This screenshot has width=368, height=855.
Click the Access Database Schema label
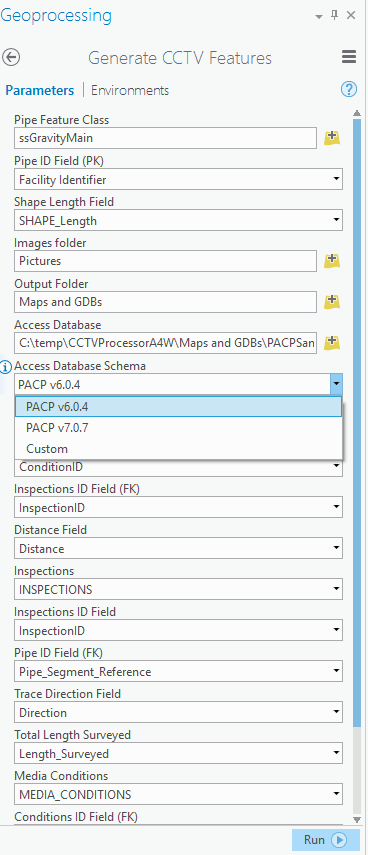pos(80,366)
